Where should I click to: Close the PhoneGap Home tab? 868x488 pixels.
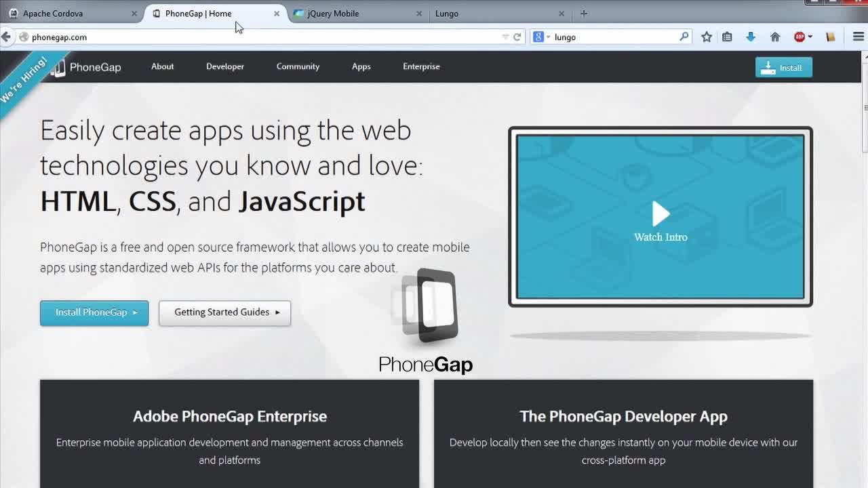(277, 14)
